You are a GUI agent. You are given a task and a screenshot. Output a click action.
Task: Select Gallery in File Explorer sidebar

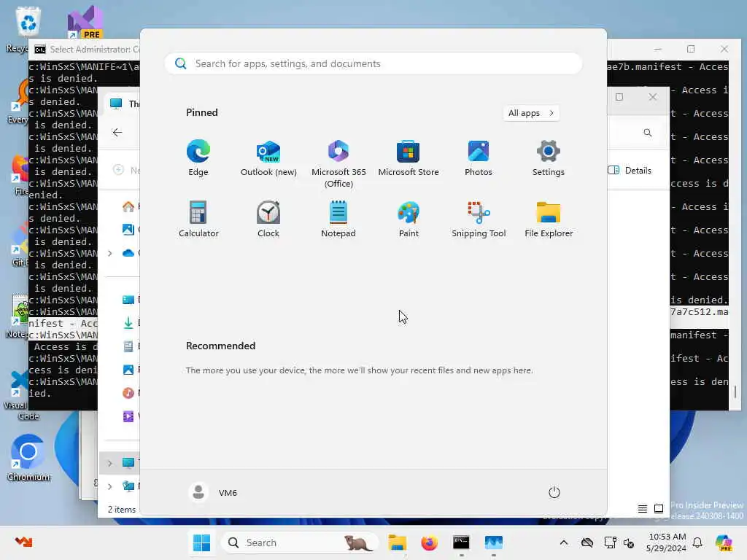(x=128, y=230)
